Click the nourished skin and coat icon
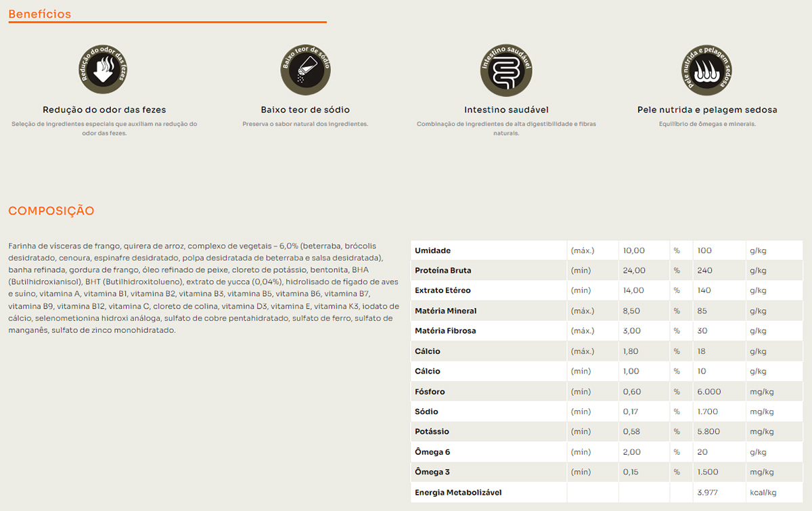Image resolution: width=812 pixels, height=511 pixels. 706,70
